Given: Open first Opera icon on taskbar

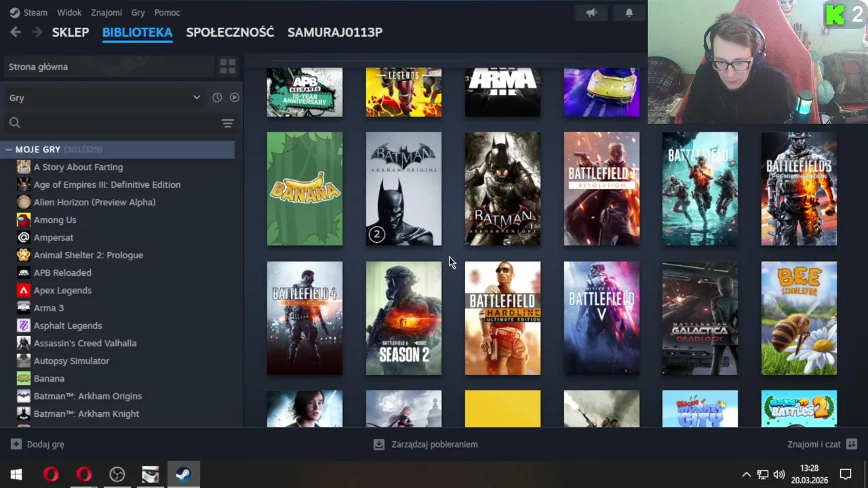Looking at the screenshot, I should [x=51, y=474].
